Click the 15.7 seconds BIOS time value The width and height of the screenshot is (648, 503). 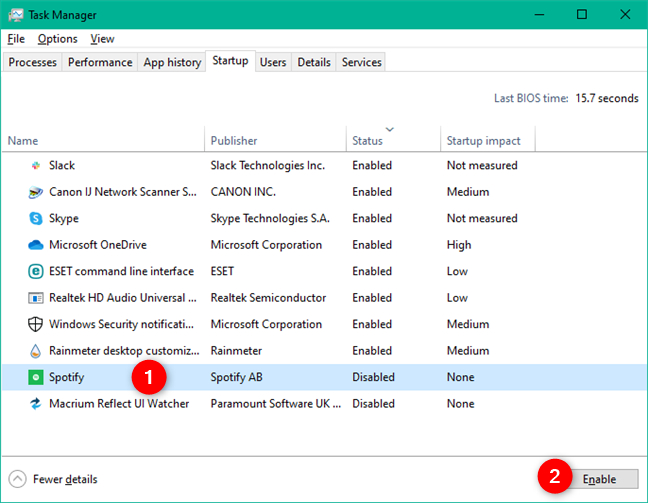tap(607, 98)
